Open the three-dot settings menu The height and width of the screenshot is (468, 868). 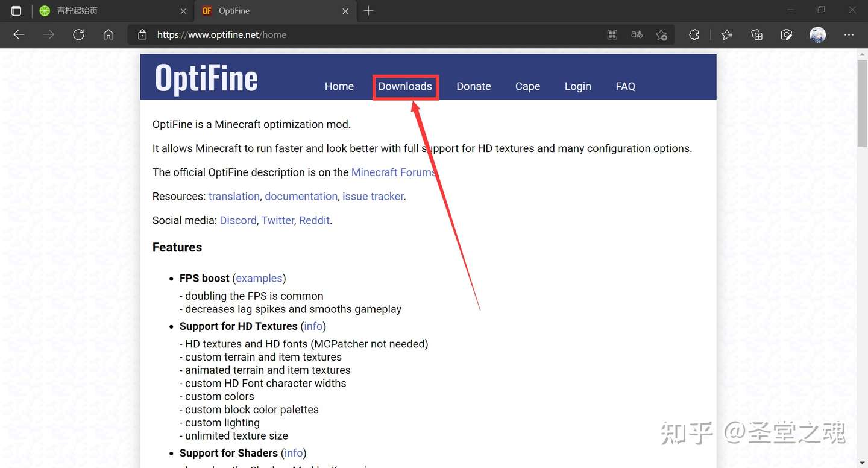(849, 34)
